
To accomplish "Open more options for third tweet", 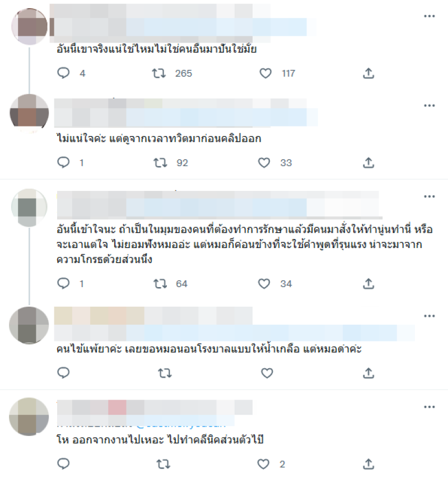I will tap(430, 196).
